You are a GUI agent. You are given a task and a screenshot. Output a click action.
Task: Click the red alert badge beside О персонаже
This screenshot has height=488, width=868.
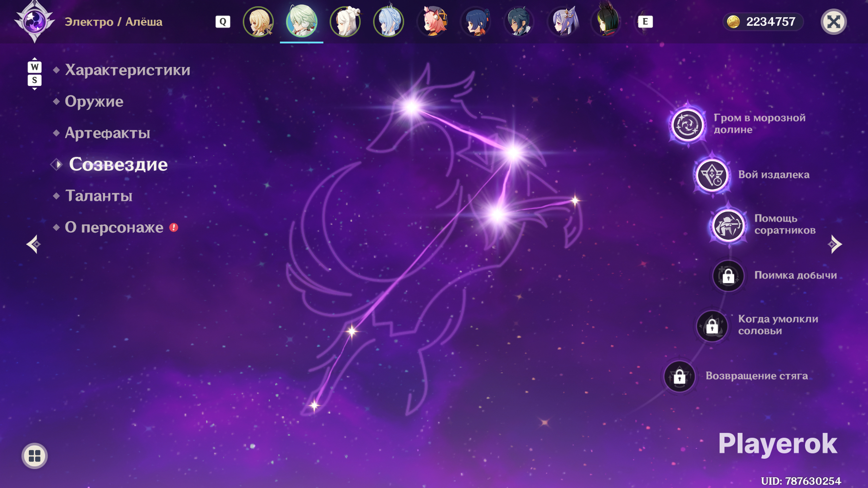pyautogui.click(x=174, y=227)
